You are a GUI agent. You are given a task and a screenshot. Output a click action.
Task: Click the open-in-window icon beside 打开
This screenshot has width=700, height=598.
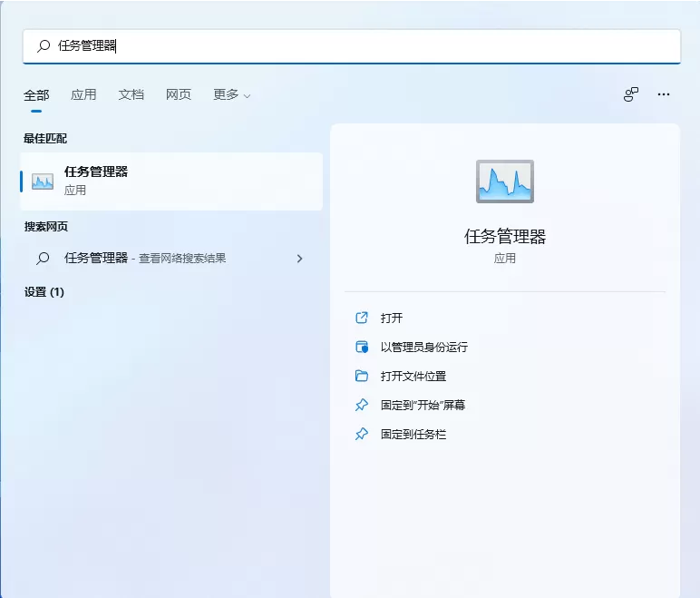pyautogui.click(x=362, y=318)
